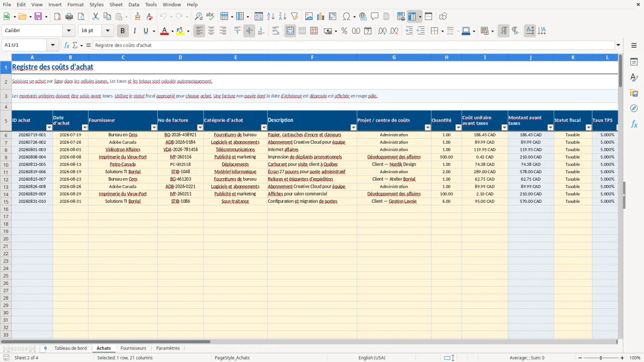The width and height of the screenshot is (644, 362).
Task: Toggle the AutoFilter funnel icon
Action: (294, 17)
